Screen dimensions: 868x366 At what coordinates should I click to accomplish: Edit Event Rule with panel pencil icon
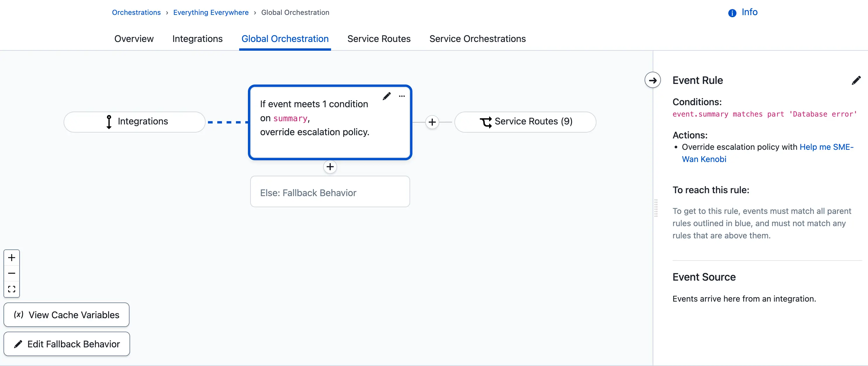pyautogui.click(x=856, y=80)
